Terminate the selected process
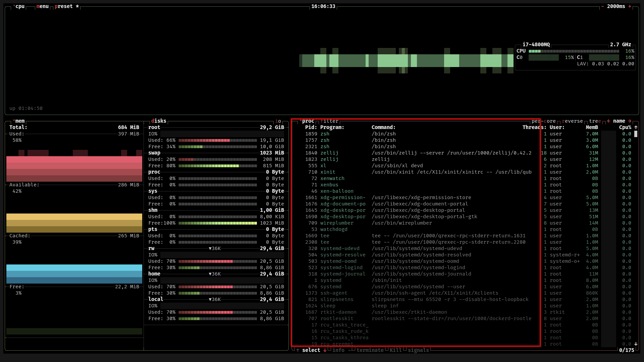The width and height of the screenshot is (644, 362). tap(371, 350)
